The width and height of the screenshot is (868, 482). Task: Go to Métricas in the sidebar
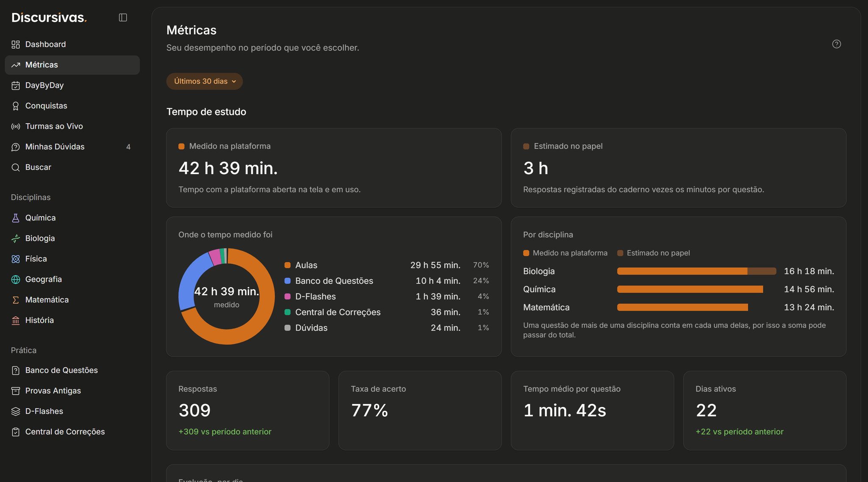(x=72, y=65)
